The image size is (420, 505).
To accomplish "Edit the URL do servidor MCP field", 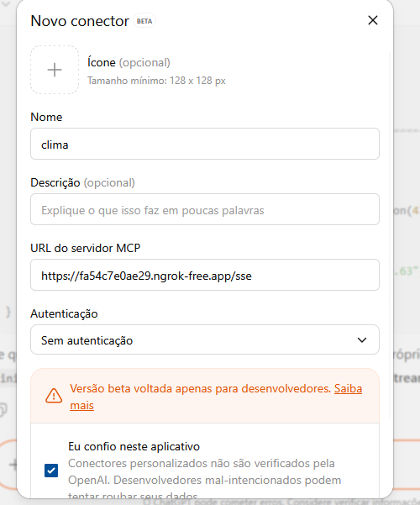I will [205, 275].
